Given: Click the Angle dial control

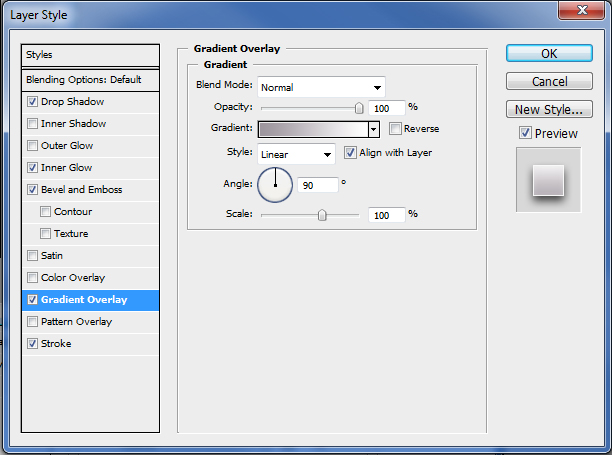Looking at the screenshot, I should 275,185.
